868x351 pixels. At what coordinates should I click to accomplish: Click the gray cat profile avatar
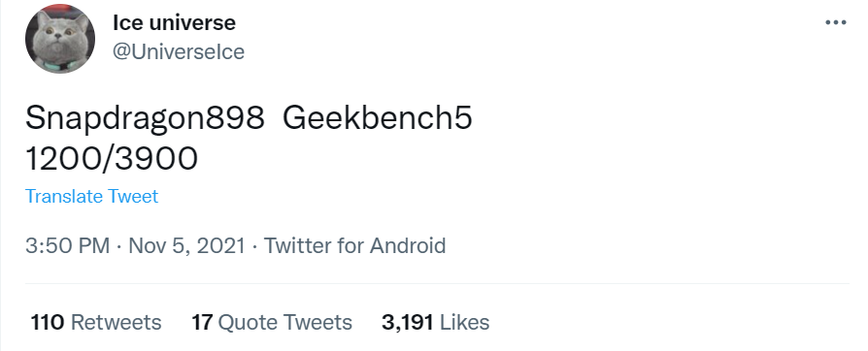(x=60, y=39)
